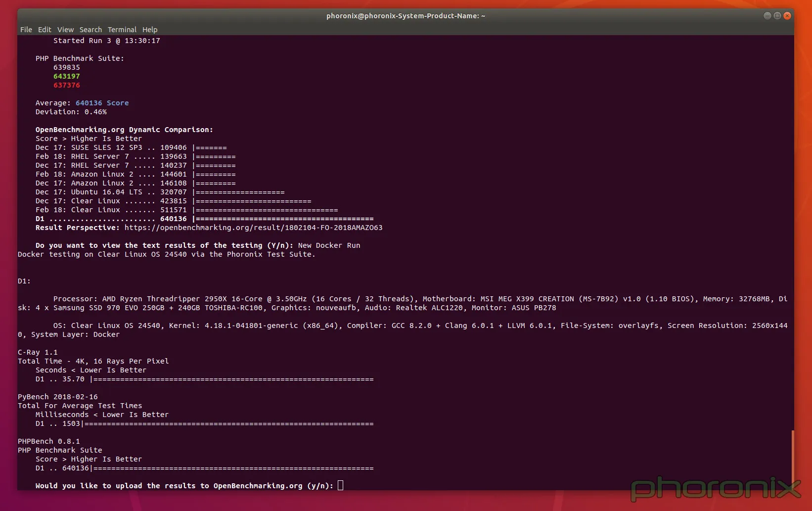Click the Result Perspective label
The width and height of the screenshot is (812, 511).
[x=78, y=228]
